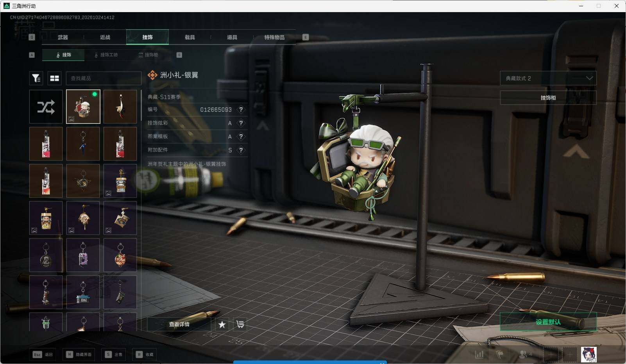Open the 典藏款式 2 dropdown
Screen dimensions: 626x364
548,78
